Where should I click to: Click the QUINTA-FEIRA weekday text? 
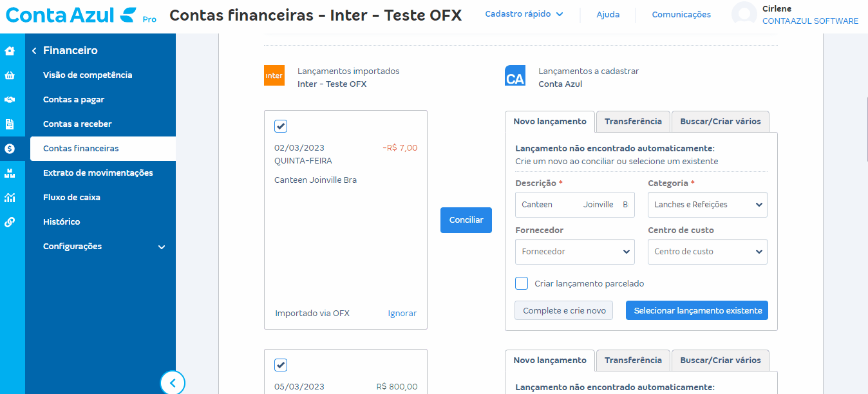[303, 161]
